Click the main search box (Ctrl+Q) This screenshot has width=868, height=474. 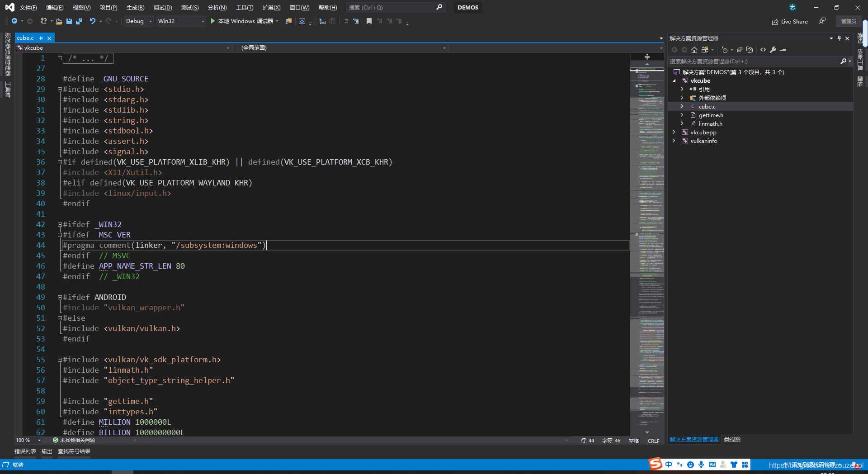pos(396,8)
